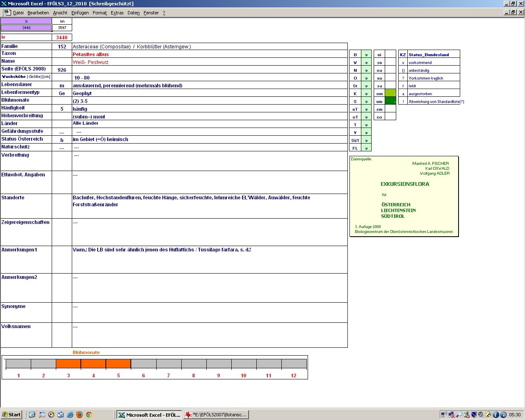Click the blue 'a' tray icon
This screenshot has width=525, height=420.
503,415
